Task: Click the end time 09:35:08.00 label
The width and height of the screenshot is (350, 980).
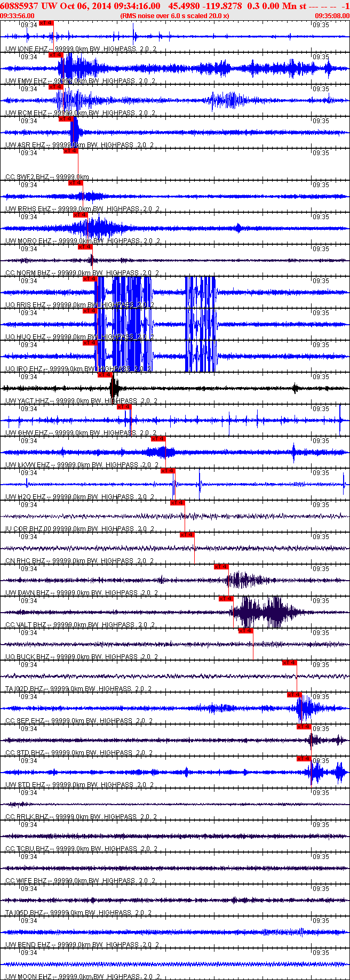Action: pos(332,16)
